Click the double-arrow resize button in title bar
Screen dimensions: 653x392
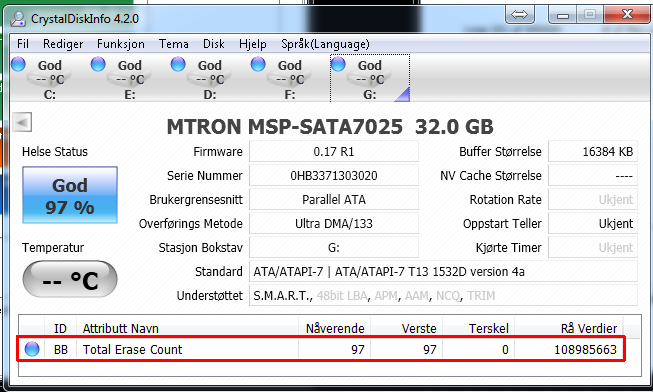tap(519, 15)
